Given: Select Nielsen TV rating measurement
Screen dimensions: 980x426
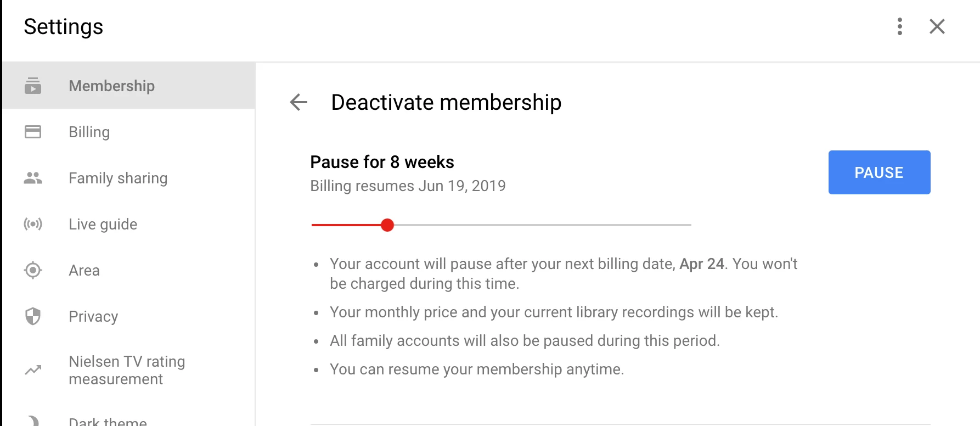Looking at the screenshot, I should 127,369.
